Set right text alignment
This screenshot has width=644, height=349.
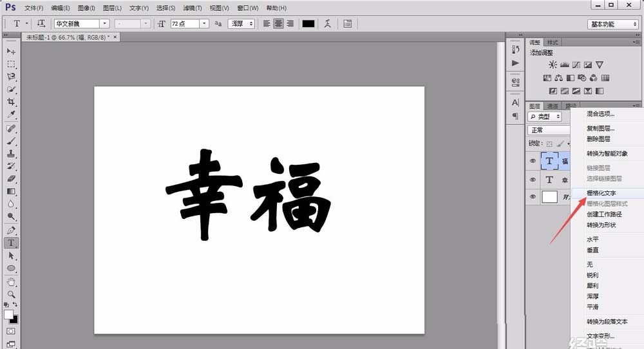[x=290, y=24]
